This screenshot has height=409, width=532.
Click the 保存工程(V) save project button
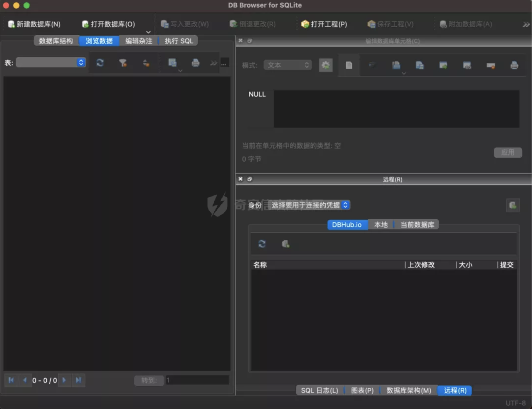pyautogui.click(x=390, y=24)
